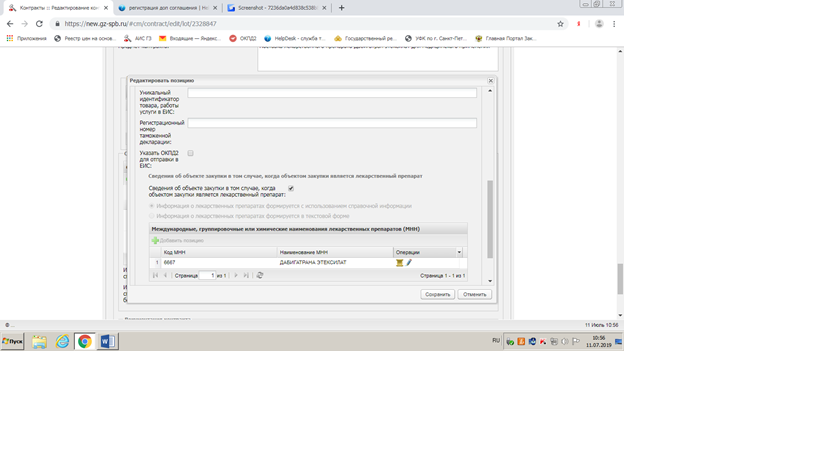Open the Chrome three-dot menu
Image resolution: width=819 pixels, height=460 pixels.
614,23
